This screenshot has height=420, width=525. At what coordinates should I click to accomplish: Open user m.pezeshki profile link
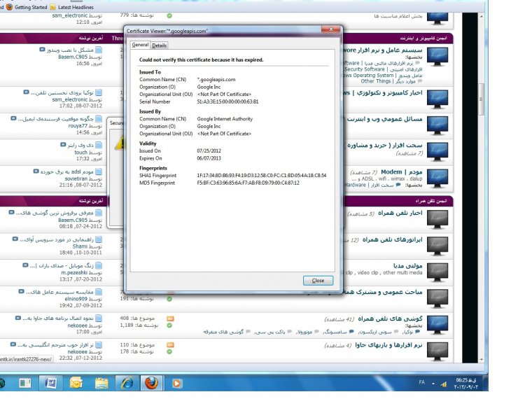[74, 272]
